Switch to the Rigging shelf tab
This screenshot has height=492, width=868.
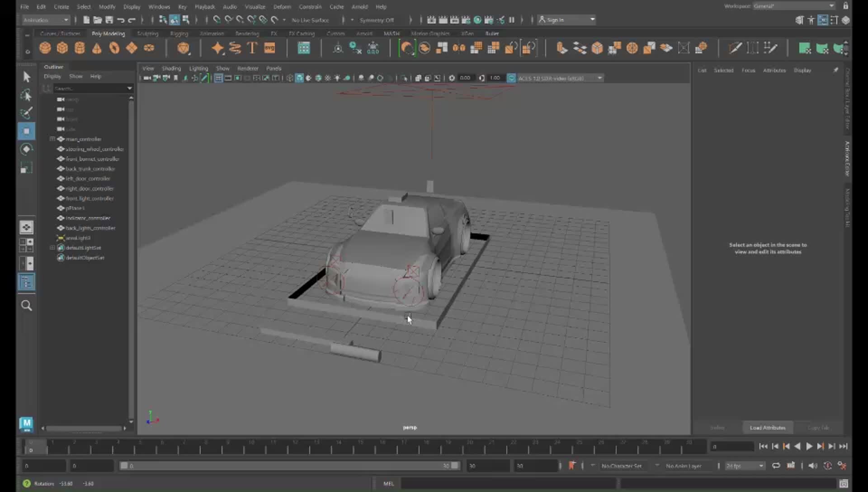[179, 33]
